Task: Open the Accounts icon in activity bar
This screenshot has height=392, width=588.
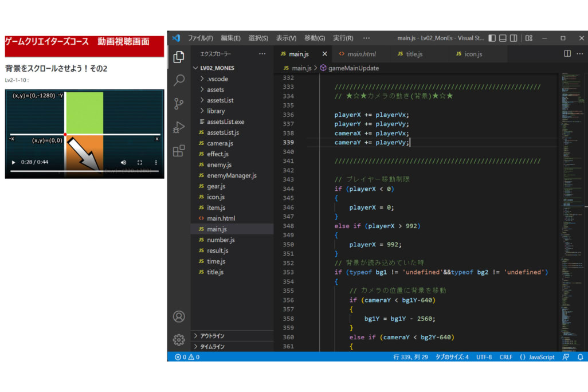Action: [179, 316]
